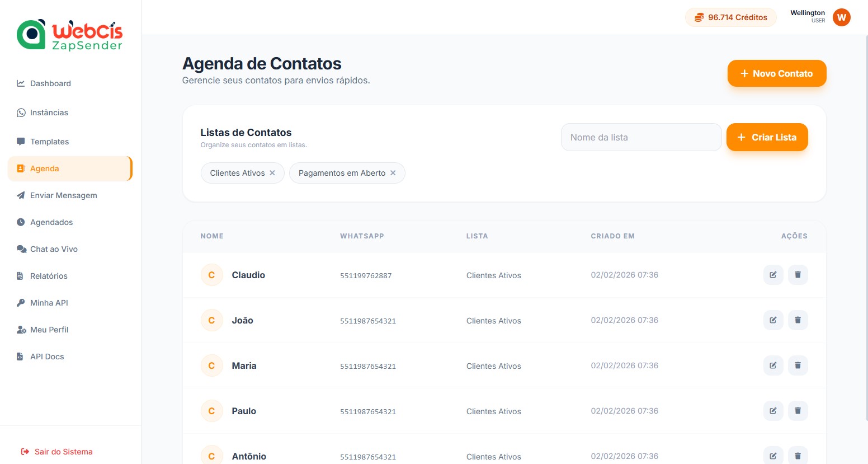Viewport: 868px width, 464px height.
Task: Select Instâncias in the sidebar
Action: click(x=49, y=113)
